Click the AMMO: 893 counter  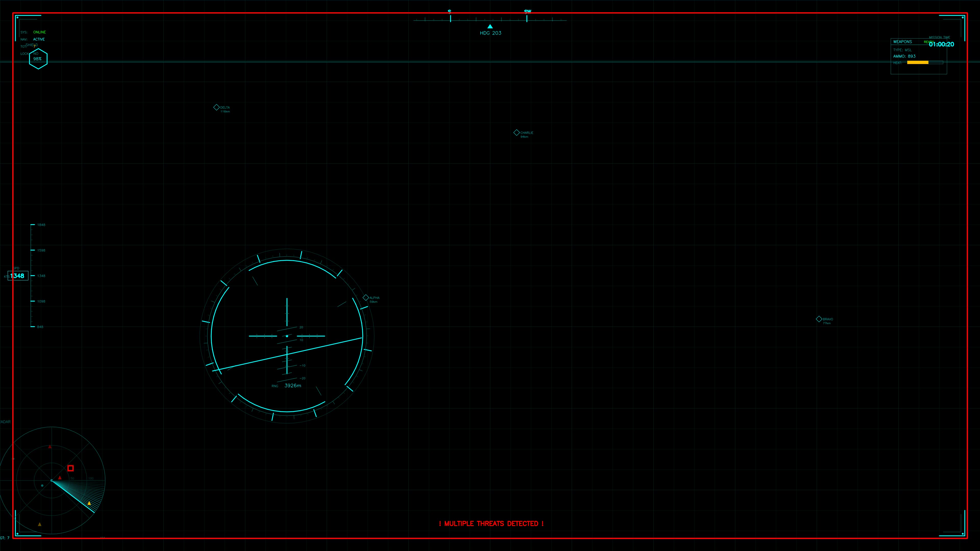904,56
